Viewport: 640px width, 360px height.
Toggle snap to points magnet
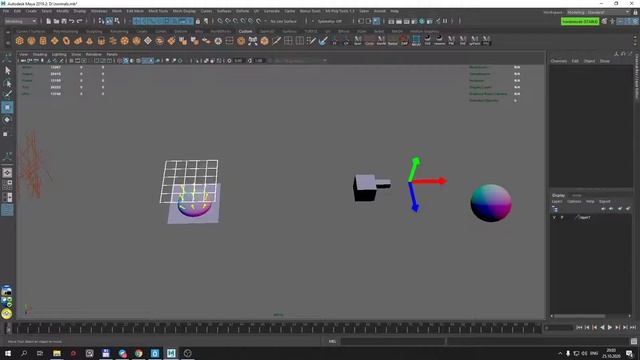236,21
